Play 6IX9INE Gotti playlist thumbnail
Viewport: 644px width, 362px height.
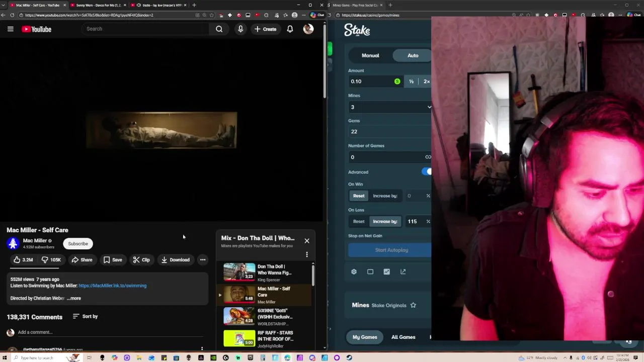(239, 316)
